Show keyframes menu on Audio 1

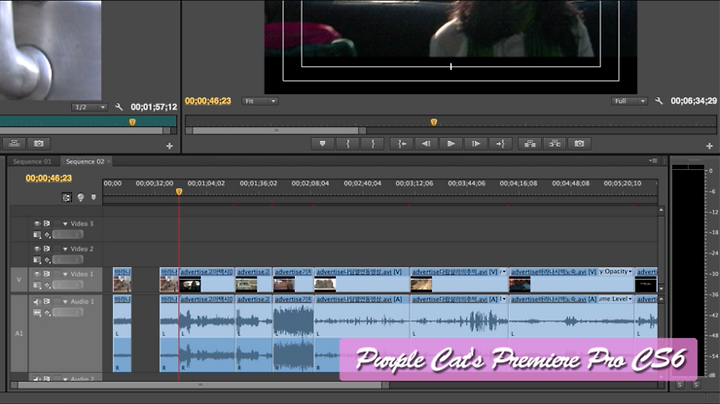47,313
